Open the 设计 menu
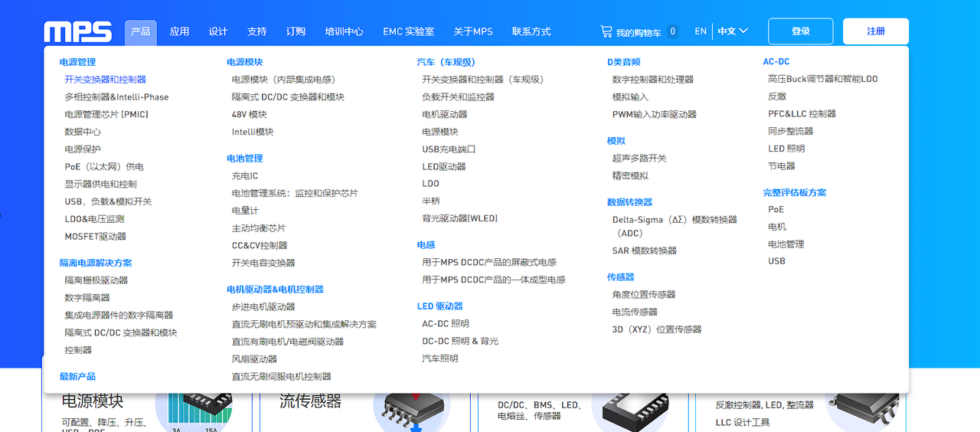Viewport: 980px width, 432px height. [218, 31]
